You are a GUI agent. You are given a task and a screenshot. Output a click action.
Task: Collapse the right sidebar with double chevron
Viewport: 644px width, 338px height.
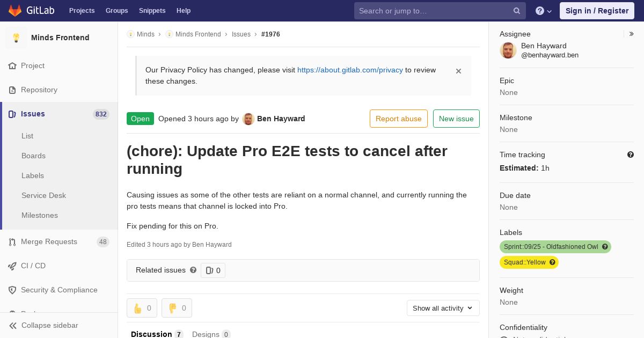pos(632,34)
